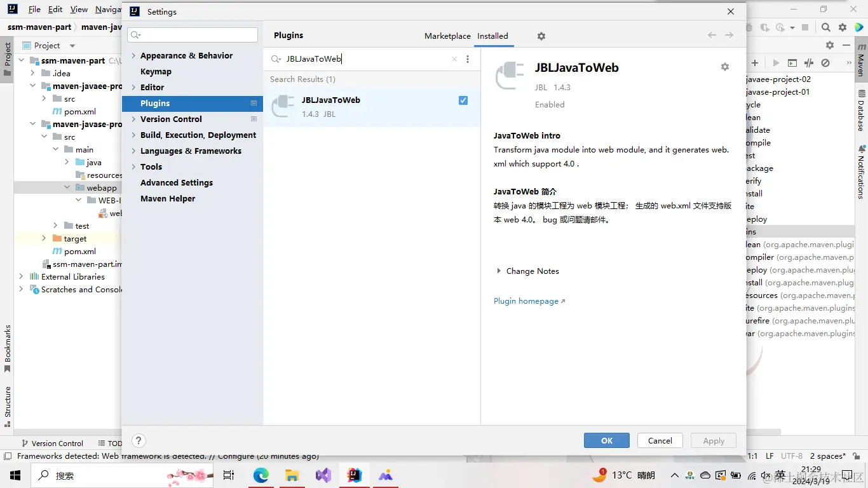Open Visual Studio from the taskbar

click(x=323, y=475)
